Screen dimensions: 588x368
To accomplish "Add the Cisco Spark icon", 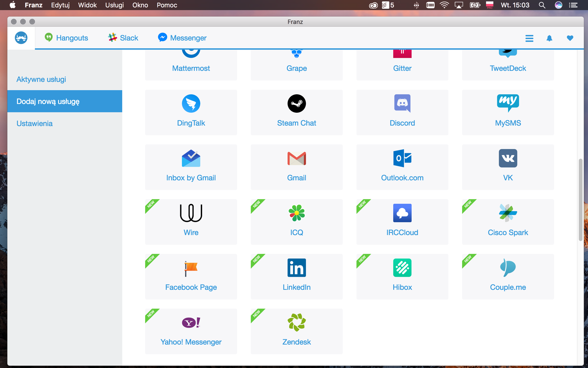I will (x=508, y=213).
